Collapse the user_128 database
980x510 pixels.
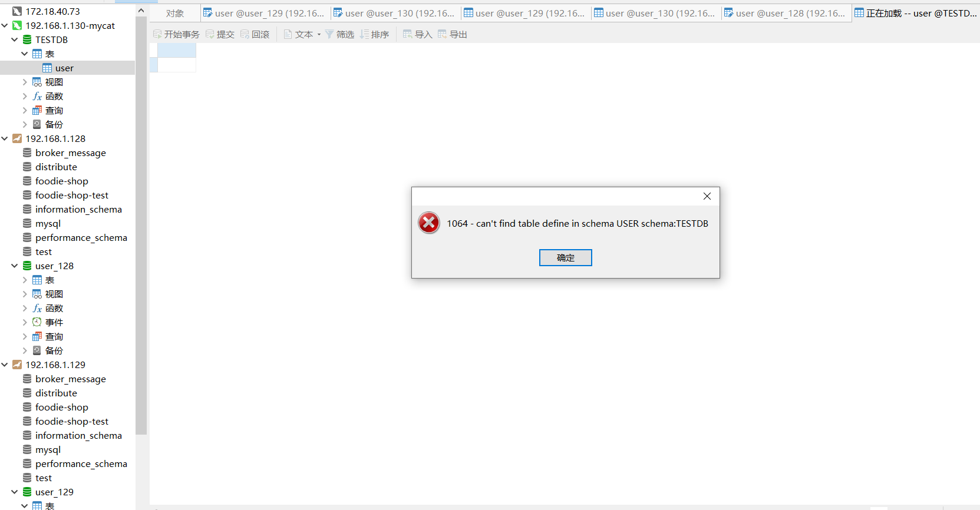(x=15, y=266)
